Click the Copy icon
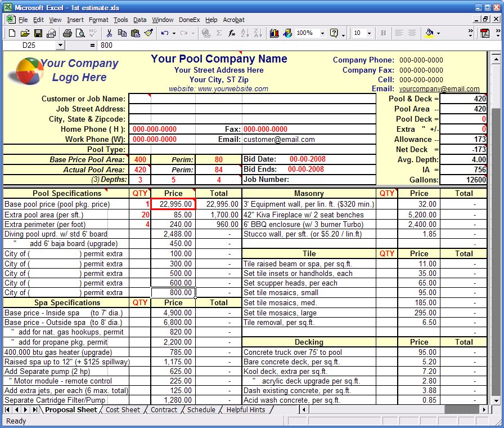 pos(122,33)
